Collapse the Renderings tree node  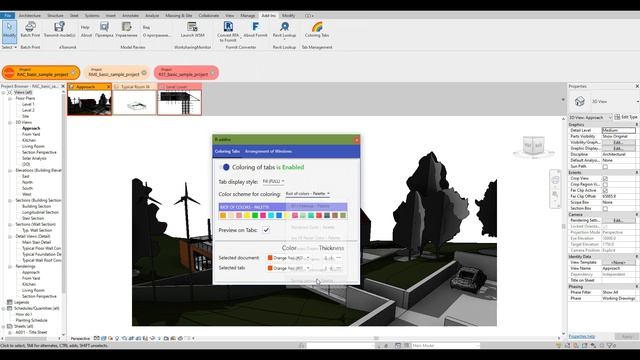[x=10, y=267]
